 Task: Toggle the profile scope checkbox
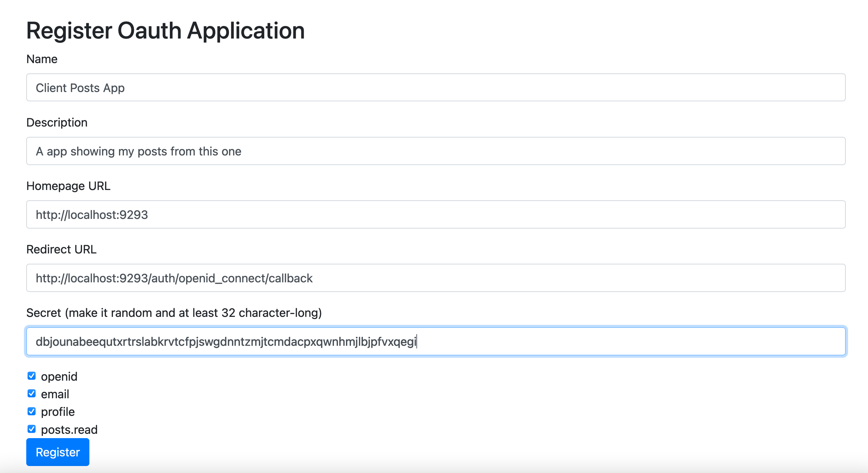[x=32, y=411]
